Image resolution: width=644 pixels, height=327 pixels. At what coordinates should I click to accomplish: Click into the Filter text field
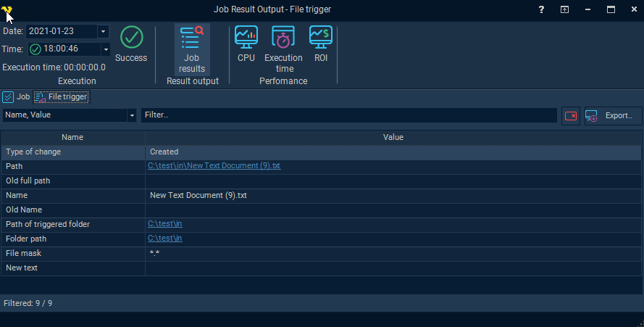coord(348,115)
